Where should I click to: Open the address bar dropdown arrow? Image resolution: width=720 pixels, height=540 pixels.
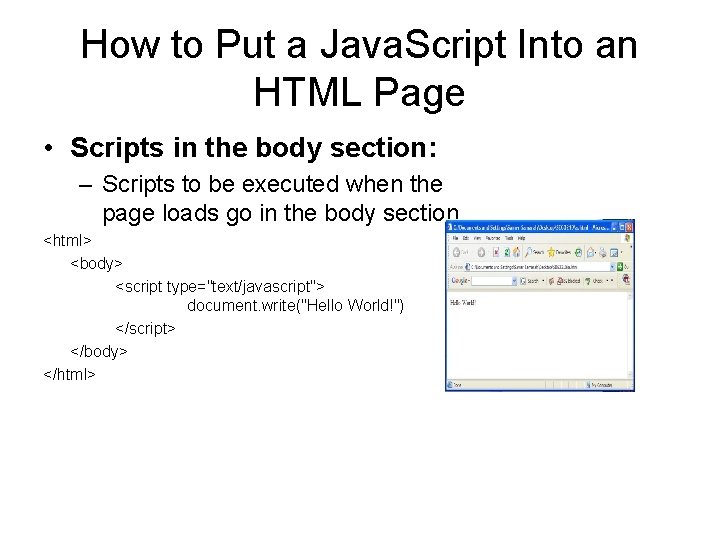613,267
